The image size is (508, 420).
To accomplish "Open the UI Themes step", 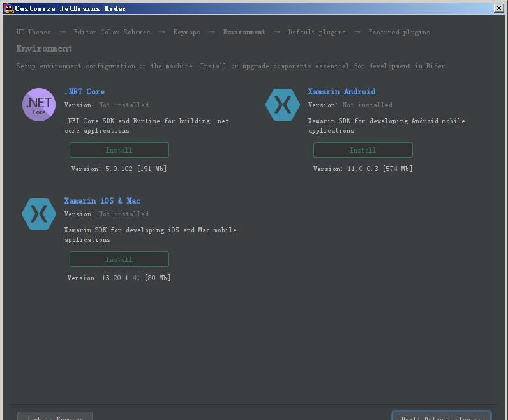I will click(34, 32).
